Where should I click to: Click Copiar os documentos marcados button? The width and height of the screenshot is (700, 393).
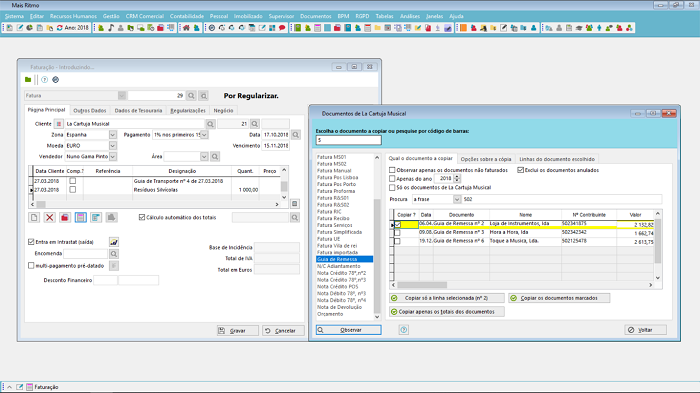559,298
